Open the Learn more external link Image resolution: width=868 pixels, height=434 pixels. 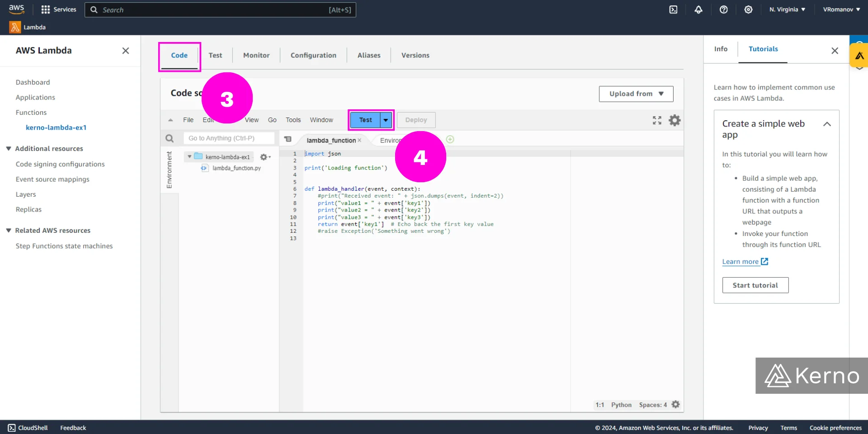745,262
